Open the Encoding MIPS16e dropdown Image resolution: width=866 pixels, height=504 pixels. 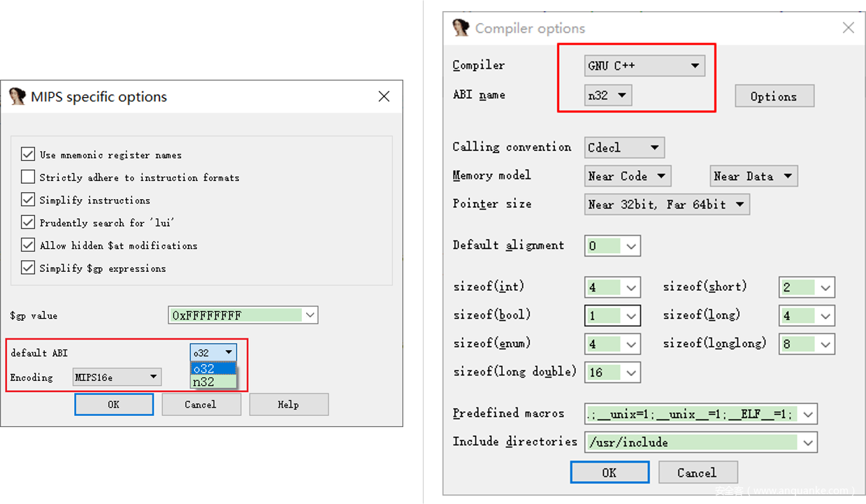(117, 377)
